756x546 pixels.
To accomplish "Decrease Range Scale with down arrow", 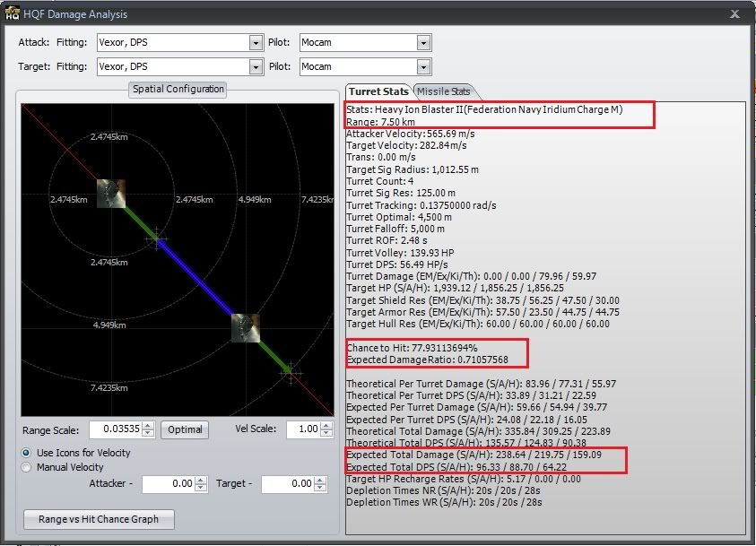I will [x=149, y=433].
